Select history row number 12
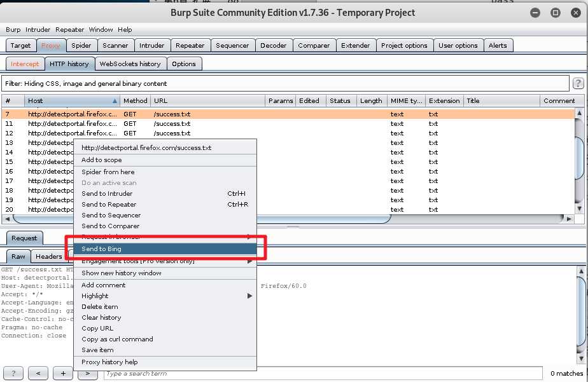The image size is (588, 382). 288,133
